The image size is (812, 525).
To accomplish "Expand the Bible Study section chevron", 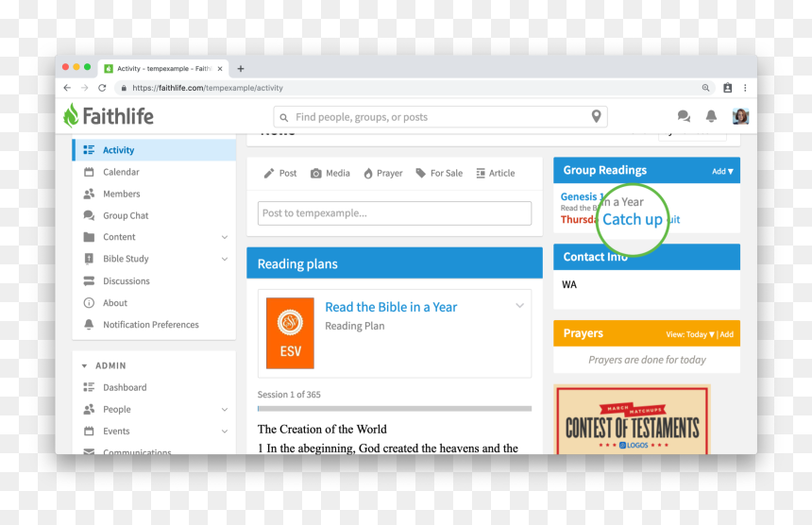I will 225,259.
